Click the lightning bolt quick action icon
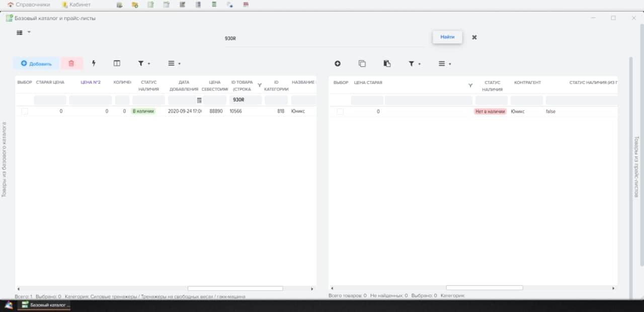Viewport: 644px width, 312px height. pos(94,63)
